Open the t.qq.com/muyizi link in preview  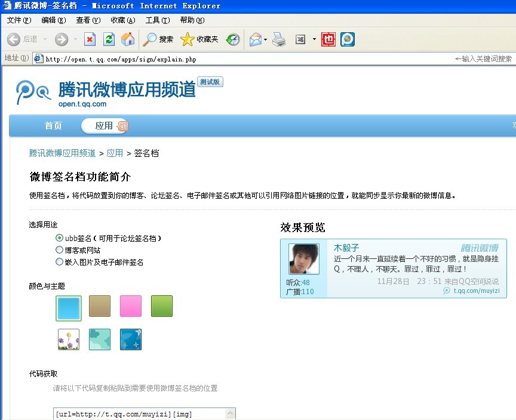point(477,291)
